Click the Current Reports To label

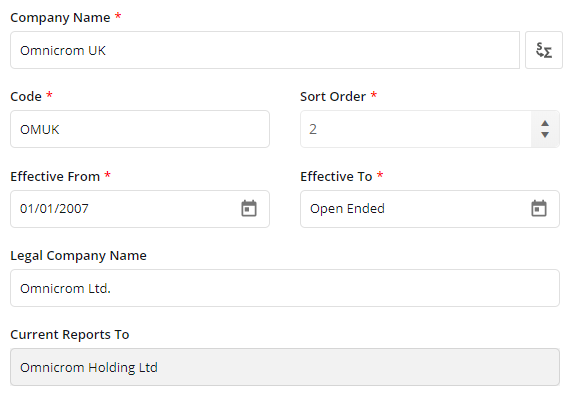pos(70,335)
